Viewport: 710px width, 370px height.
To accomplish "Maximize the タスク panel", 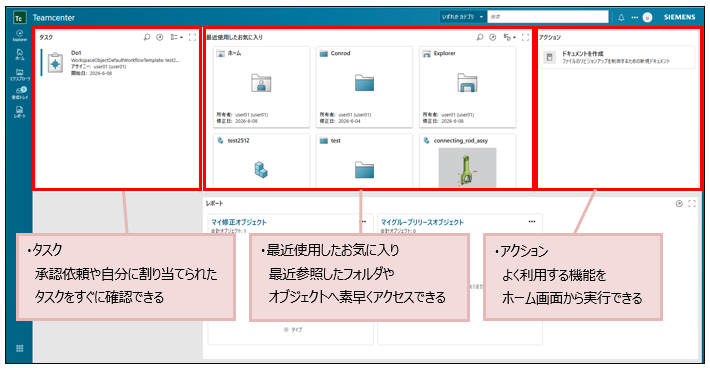I will click(192, 38).
